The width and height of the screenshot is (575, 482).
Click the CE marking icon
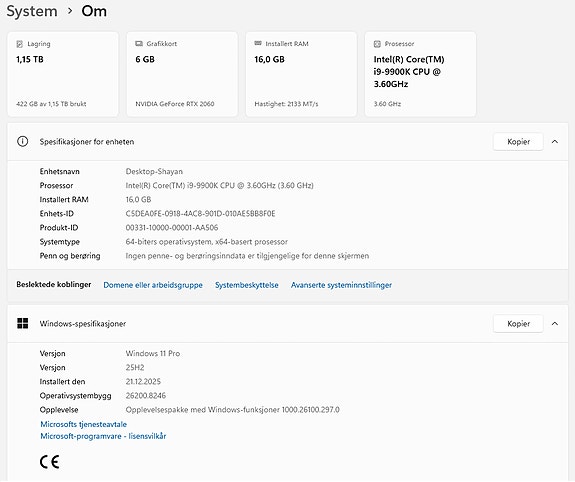[x=50, y=462]
